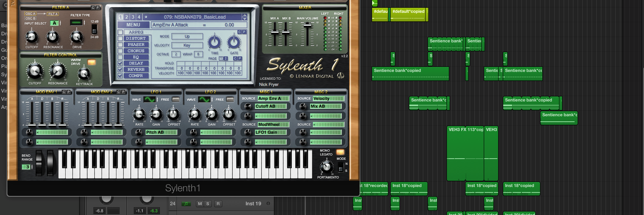Screen dimensions: 644x215
Task: Click the LFO 2 Offset knob
Action: coord(229,114)
